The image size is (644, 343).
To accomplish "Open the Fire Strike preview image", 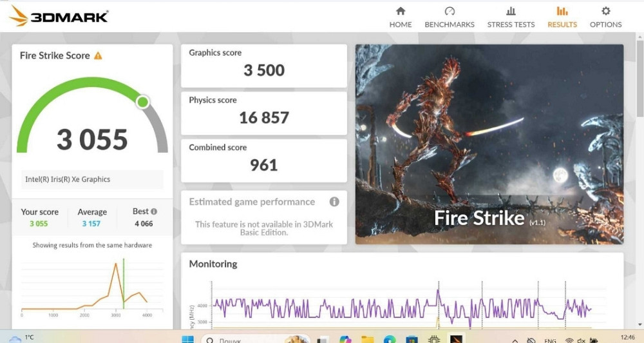I will point(489,144).
